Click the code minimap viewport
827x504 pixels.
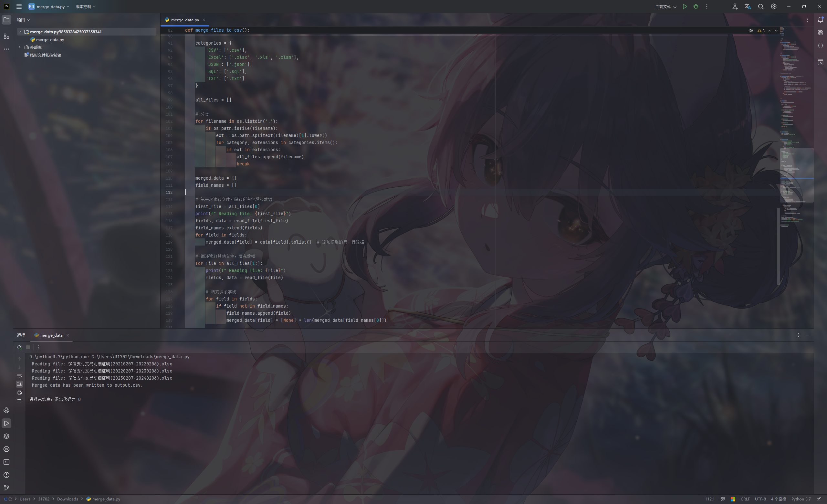[796, 175]
